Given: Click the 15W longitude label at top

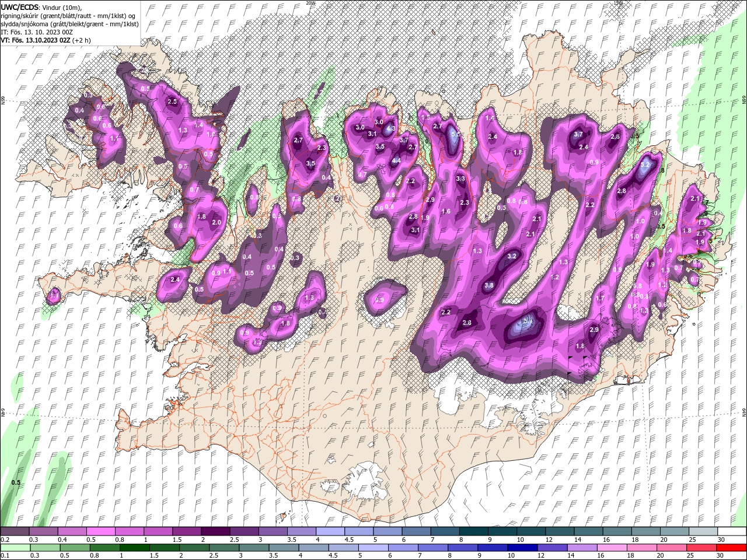Looking at the screenshot, I should coord(618,2).
